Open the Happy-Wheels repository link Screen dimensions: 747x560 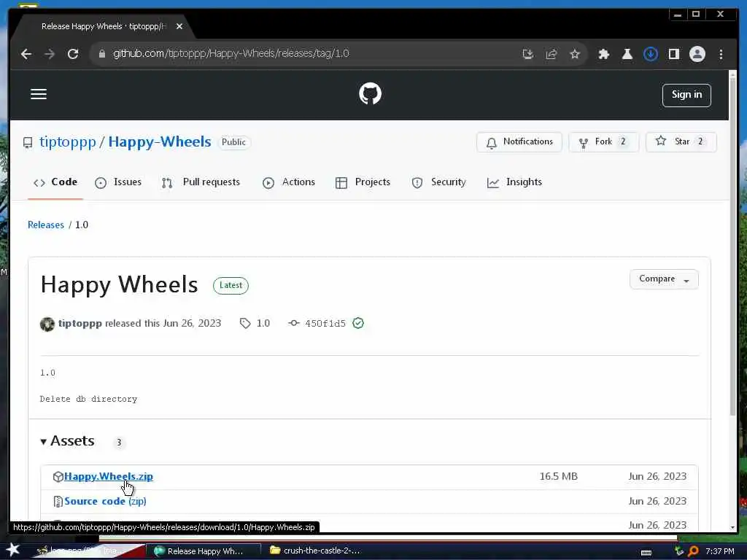(160, 141)
